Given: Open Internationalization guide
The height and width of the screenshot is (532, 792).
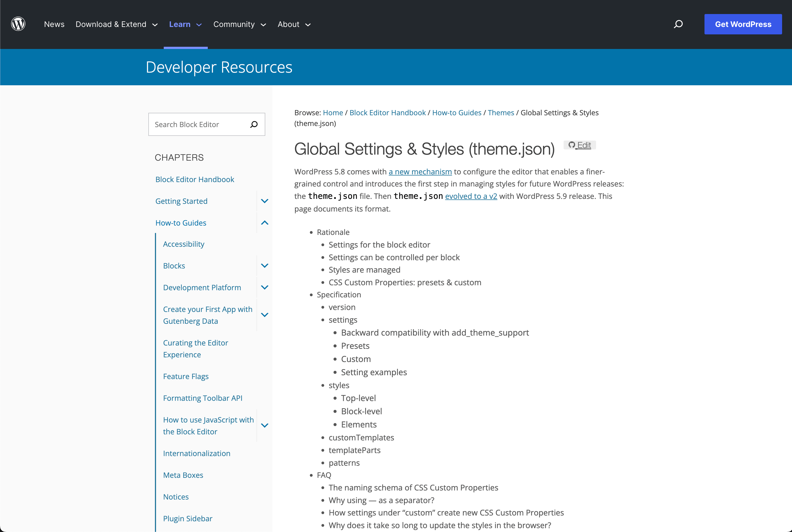Looking at the screenshot, I should pos(196,453).
